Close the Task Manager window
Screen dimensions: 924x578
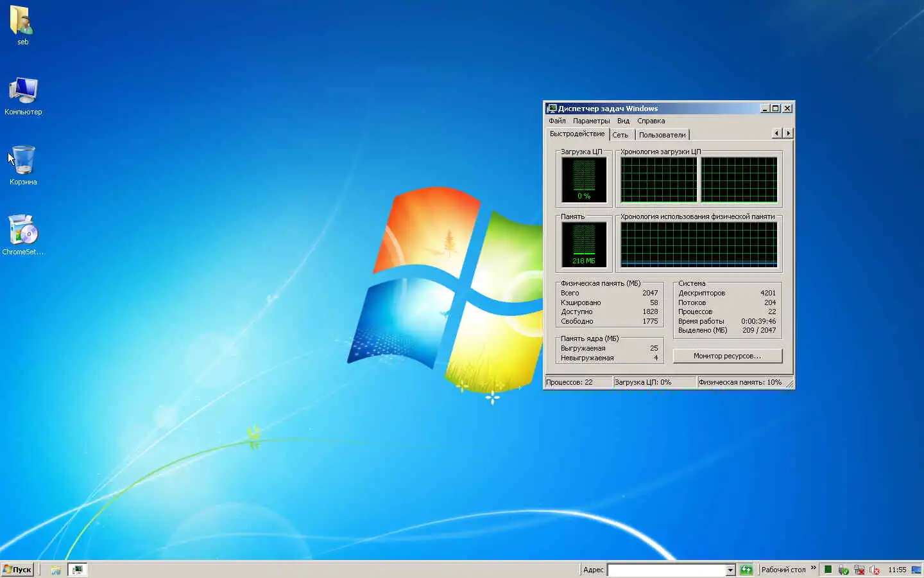pos(787,109)
